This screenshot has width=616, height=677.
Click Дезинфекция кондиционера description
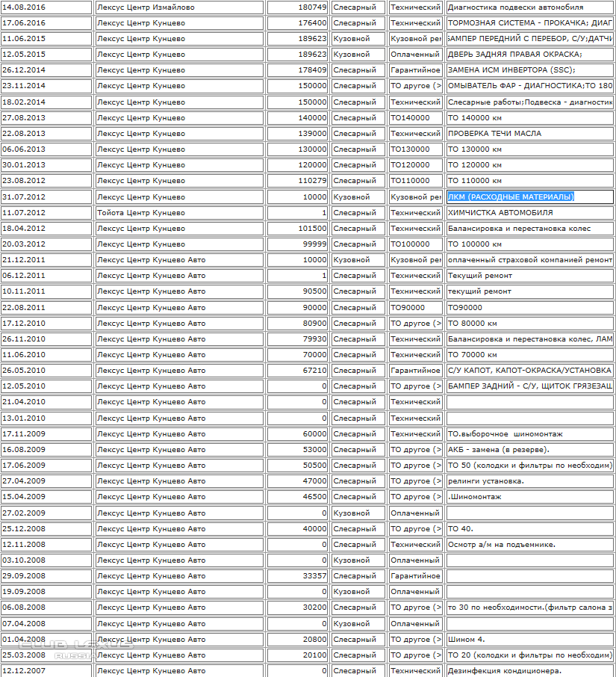click(529, 670)
